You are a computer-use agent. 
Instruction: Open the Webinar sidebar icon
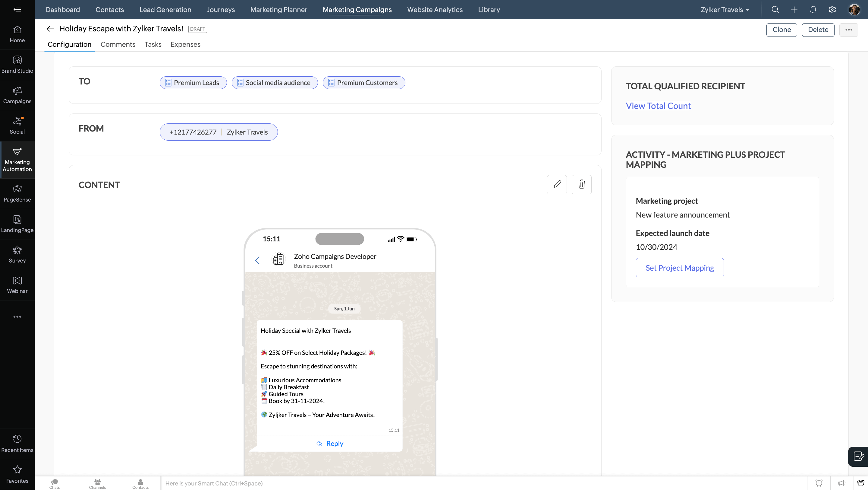(x=17, y=285)
